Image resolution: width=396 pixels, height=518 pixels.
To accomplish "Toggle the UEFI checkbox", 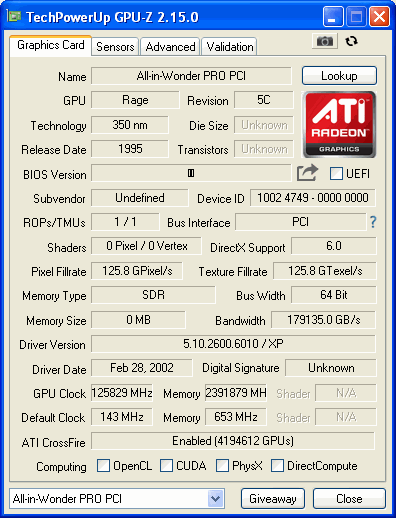I will click(336, 173).
